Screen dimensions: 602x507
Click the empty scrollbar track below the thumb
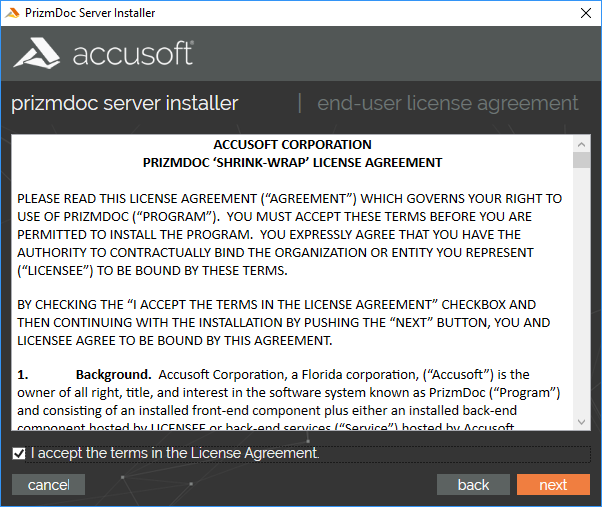[581, 291]
